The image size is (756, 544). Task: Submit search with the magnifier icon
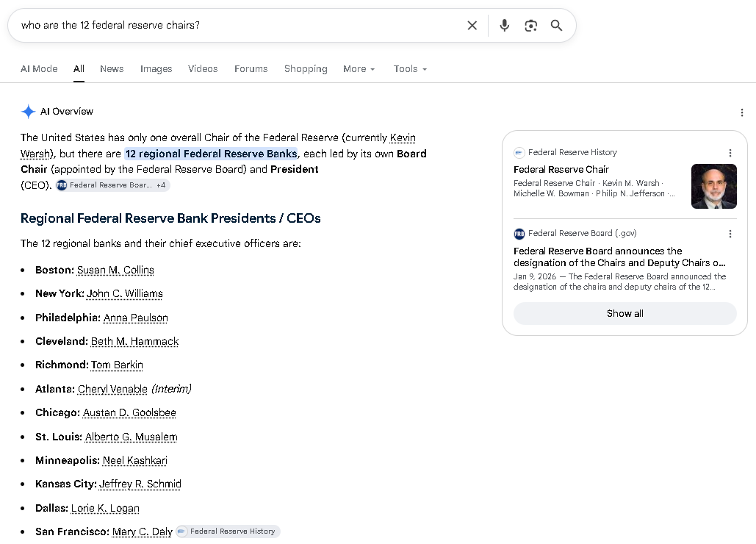(x=556, y=26)
